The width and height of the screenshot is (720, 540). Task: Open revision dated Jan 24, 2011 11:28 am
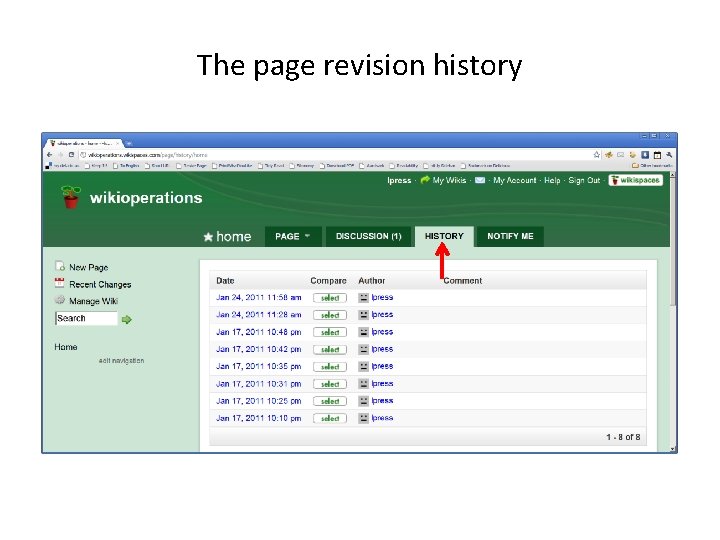259,315
